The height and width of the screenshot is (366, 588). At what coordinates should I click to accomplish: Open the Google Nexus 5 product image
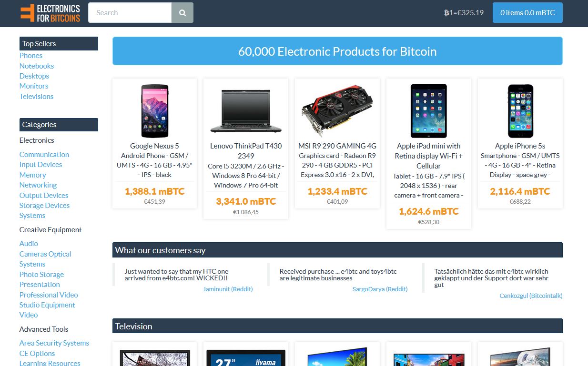[x=154, y=111]
